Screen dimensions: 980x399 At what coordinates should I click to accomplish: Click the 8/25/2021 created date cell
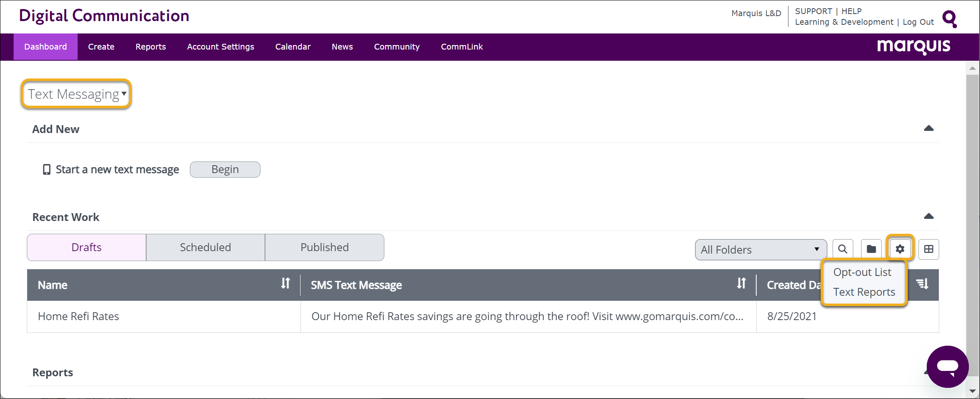tap(792, 316)
